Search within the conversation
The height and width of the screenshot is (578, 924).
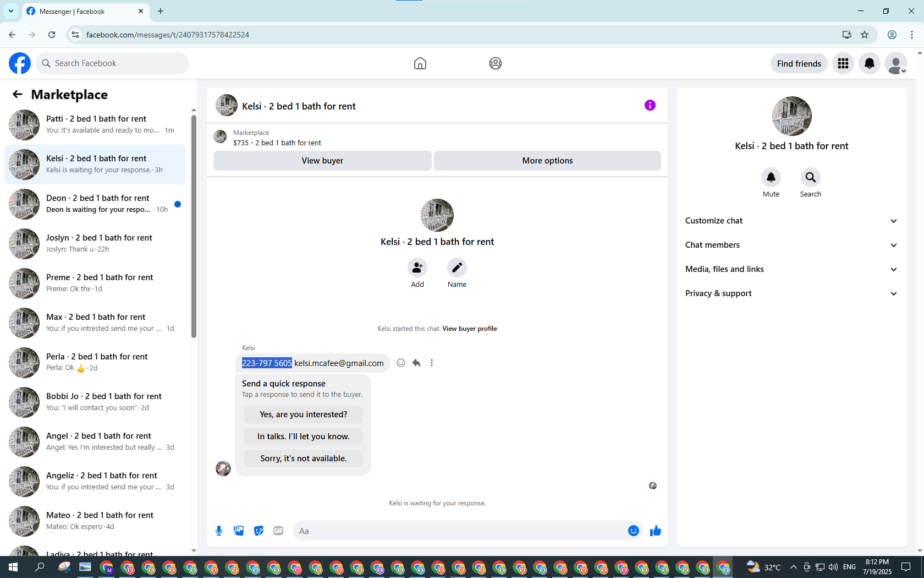pyautogui.click(x=811, y=177)
